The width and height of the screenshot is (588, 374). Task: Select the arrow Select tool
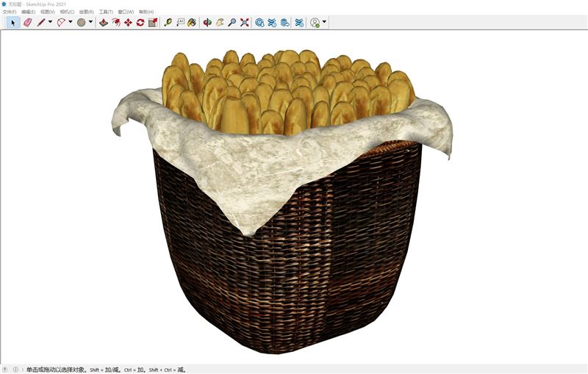coord(13,23)
